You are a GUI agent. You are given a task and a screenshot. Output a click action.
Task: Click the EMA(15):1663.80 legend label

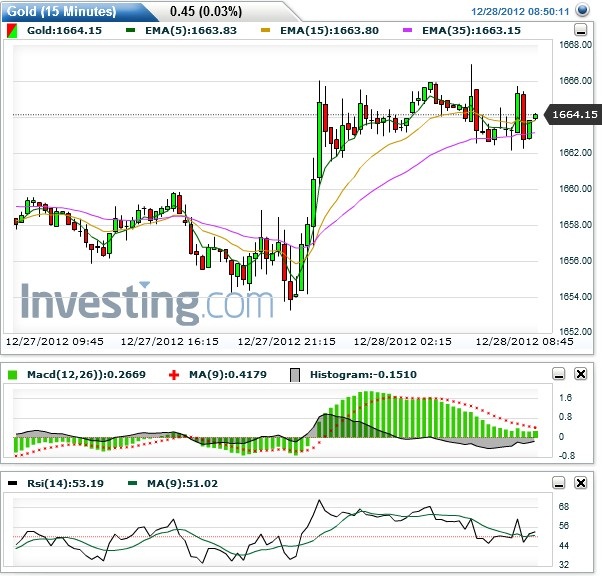point(329,30)
